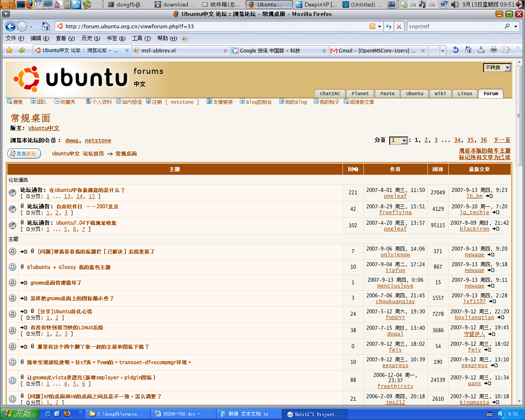Close the msf-abbrev.el tab
This screenshot has height=420, width=525.
pyautogui.click(x=225, y=51)
